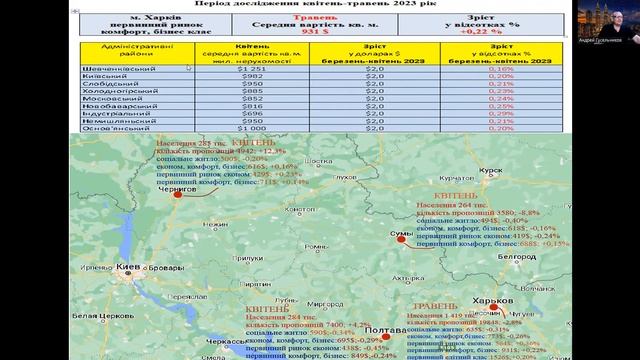Click the table move handle above the table
This screenshot has height=360, width=640.
pos(75,11)
